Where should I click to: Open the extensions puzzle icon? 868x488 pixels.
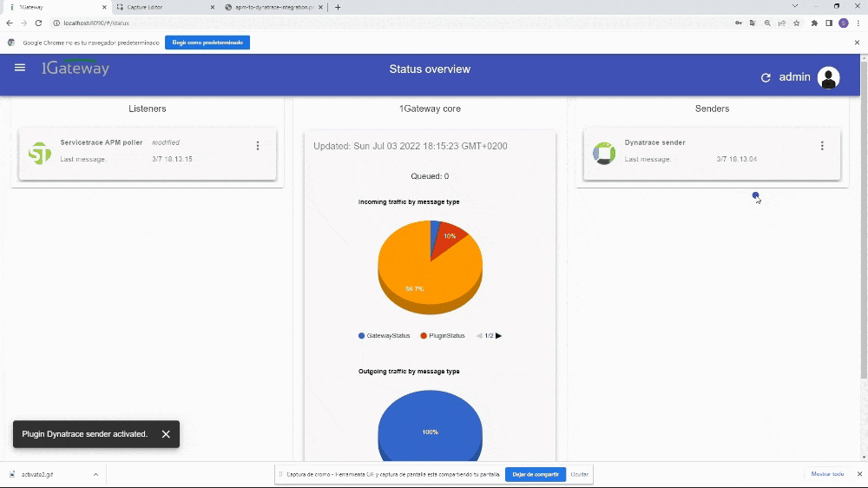tap(814, 23)
